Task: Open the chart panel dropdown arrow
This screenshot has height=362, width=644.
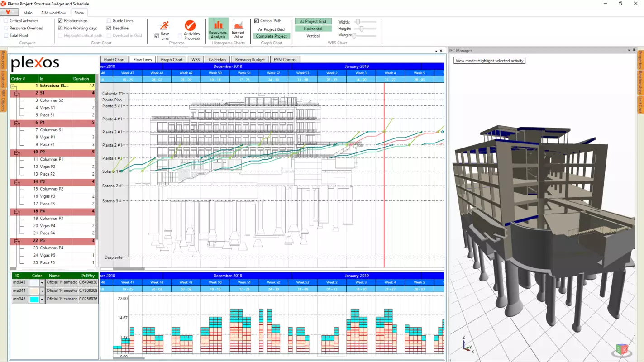Action: (x=436, y=51)
